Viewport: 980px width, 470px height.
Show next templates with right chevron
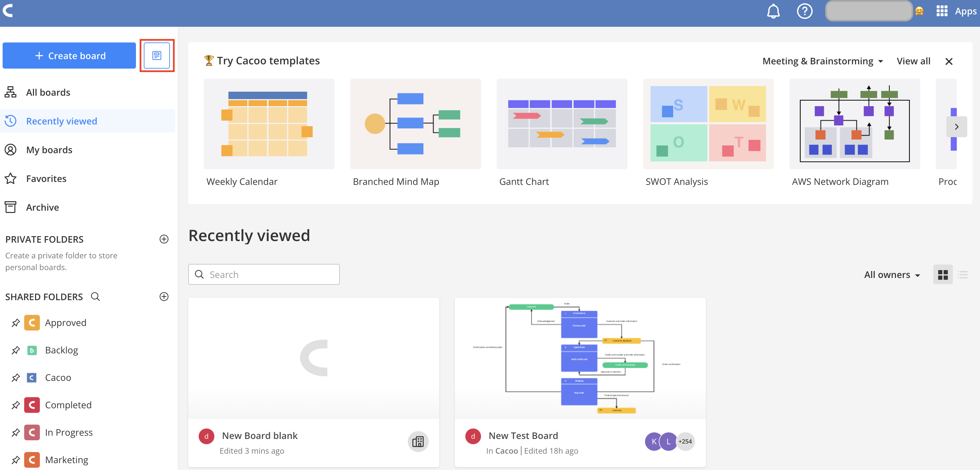point(956,127)
